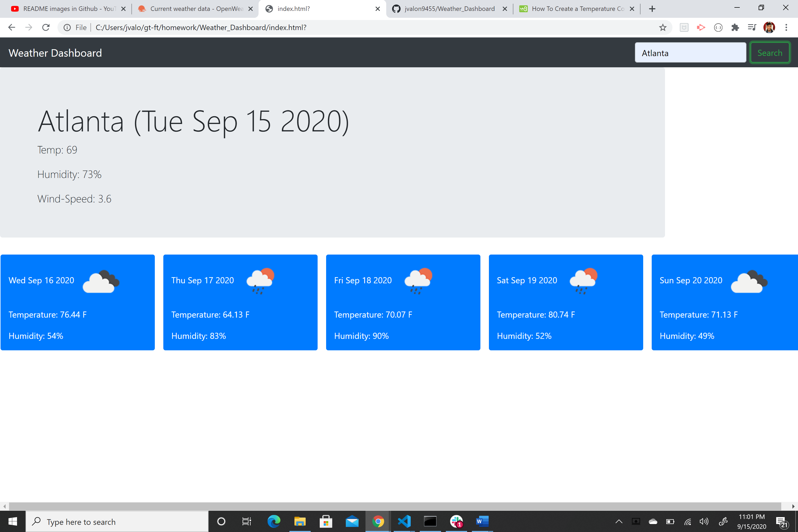Reload the index.html page
This screenshot has width=798, height=532.
point(46,27)
